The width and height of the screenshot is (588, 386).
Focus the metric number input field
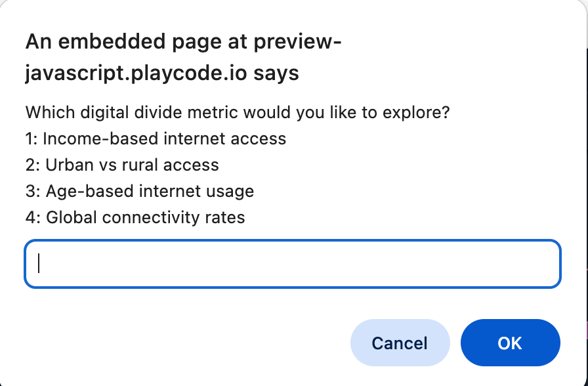tap(293, 264)
